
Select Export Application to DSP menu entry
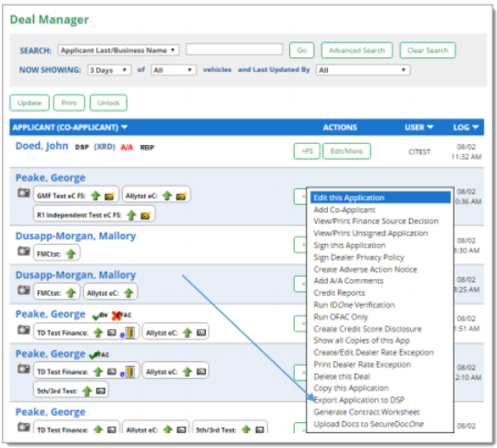point(358,400)
